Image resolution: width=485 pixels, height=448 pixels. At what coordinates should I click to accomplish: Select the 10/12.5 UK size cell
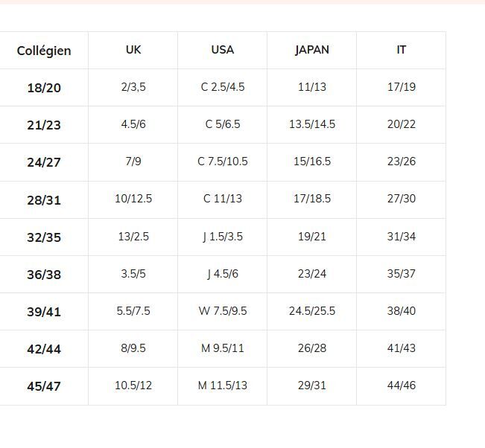pos(133,199)
